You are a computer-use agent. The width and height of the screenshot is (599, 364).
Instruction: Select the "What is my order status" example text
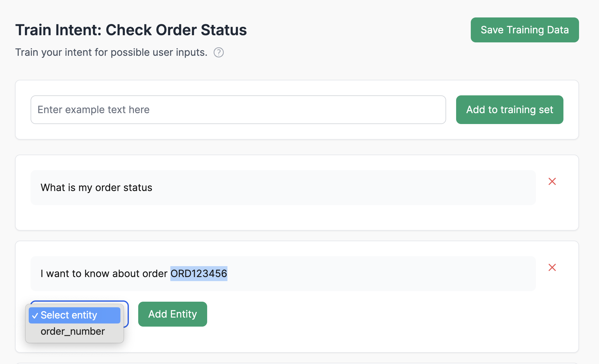pyautogui.click(x=96, y=188)
